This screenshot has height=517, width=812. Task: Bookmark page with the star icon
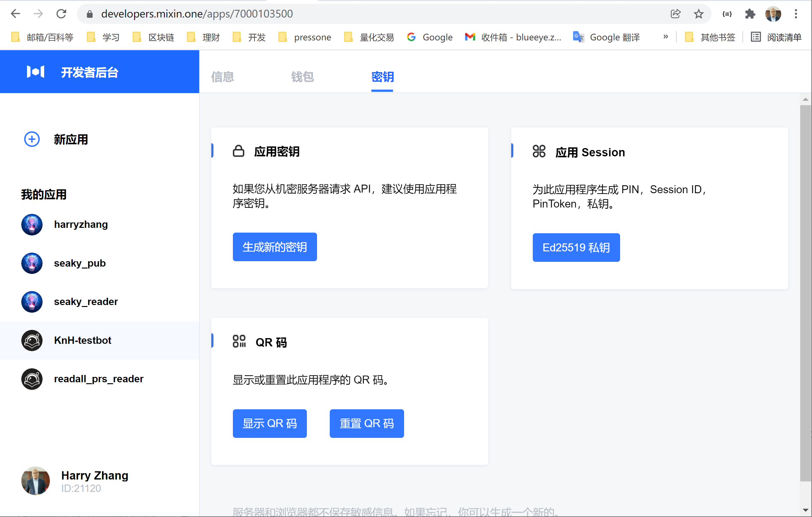(x=698, y=14)
